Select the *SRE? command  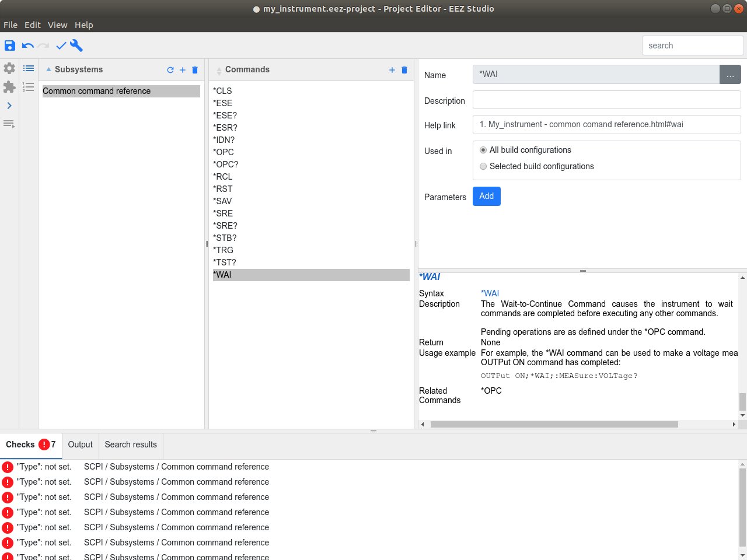pos(311,226)
